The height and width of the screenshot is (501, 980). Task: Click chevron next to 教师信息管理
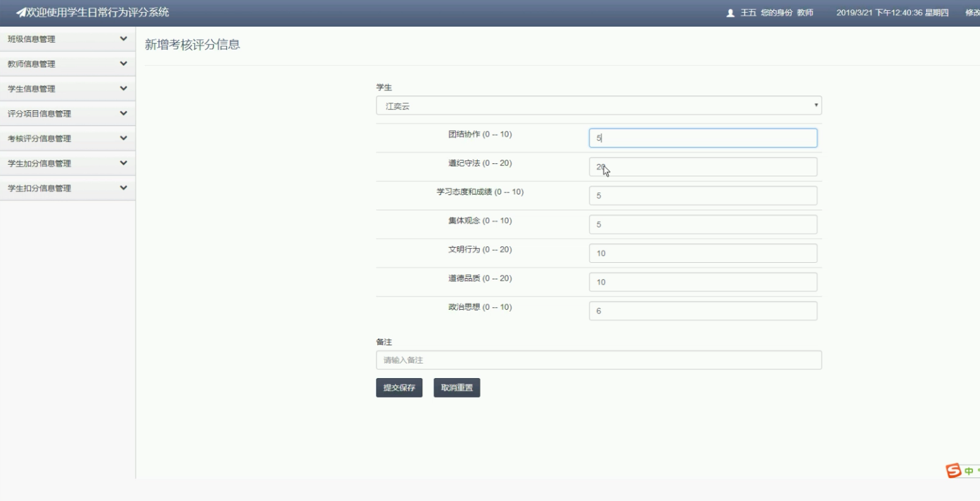coord(123,63)
